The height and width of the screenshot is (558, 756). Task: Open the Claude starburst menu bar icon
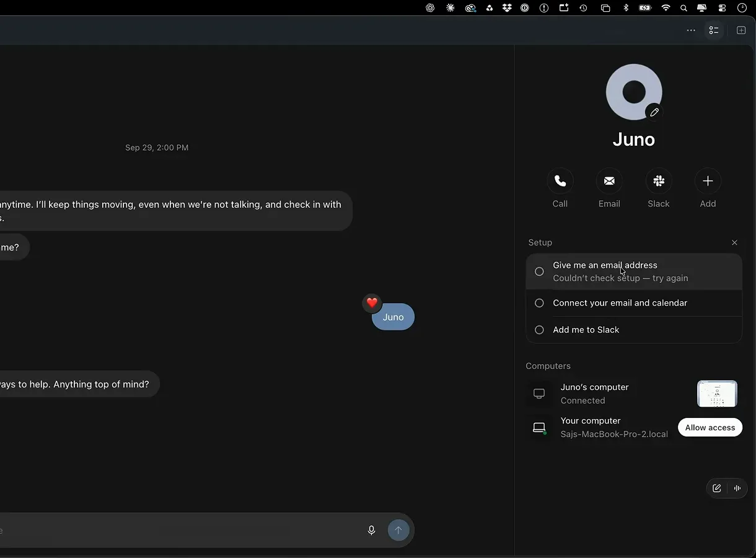click(x=451, y=8)
